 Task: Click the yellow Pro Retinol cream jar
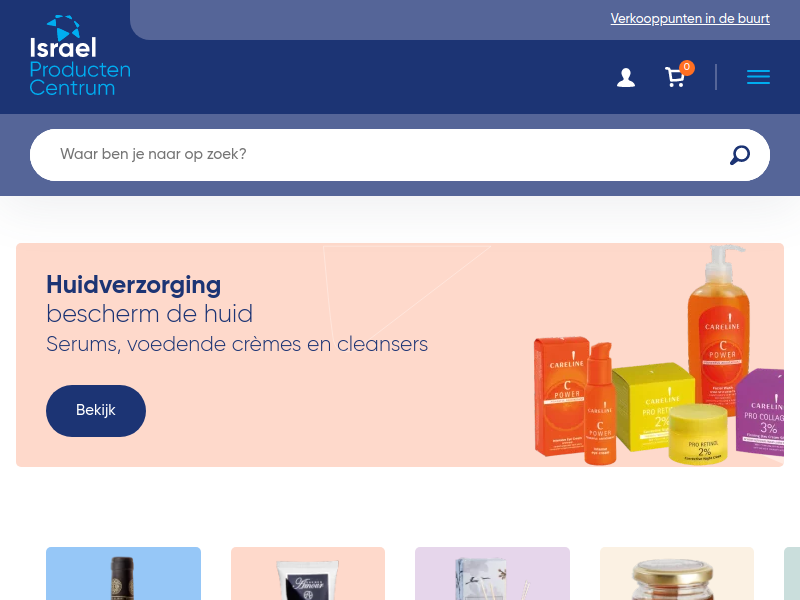[697, 434]
